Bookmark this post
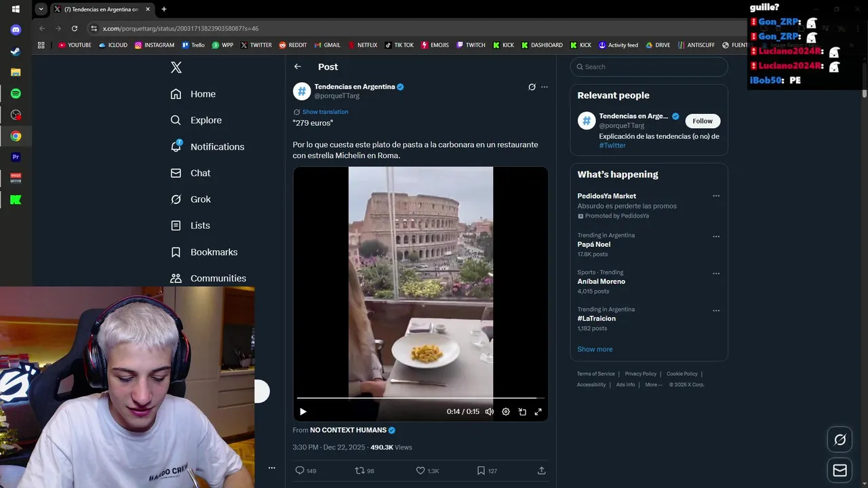The width and height of the screenshot is (868, 488). click(481, 470)
